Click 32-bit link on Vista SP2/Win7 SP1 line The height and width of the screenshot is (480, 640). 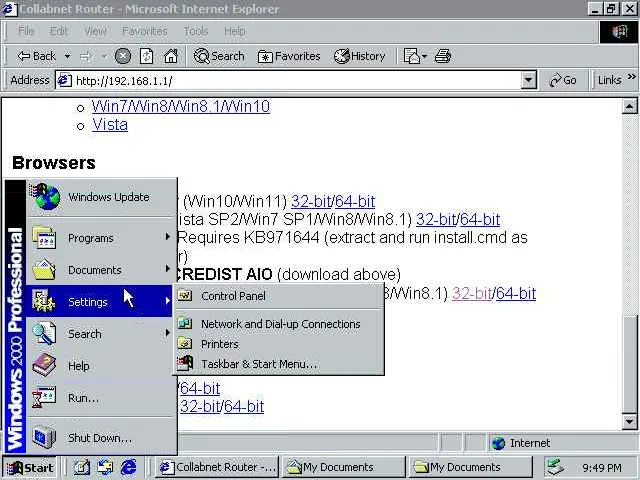[x=436, y=219]
